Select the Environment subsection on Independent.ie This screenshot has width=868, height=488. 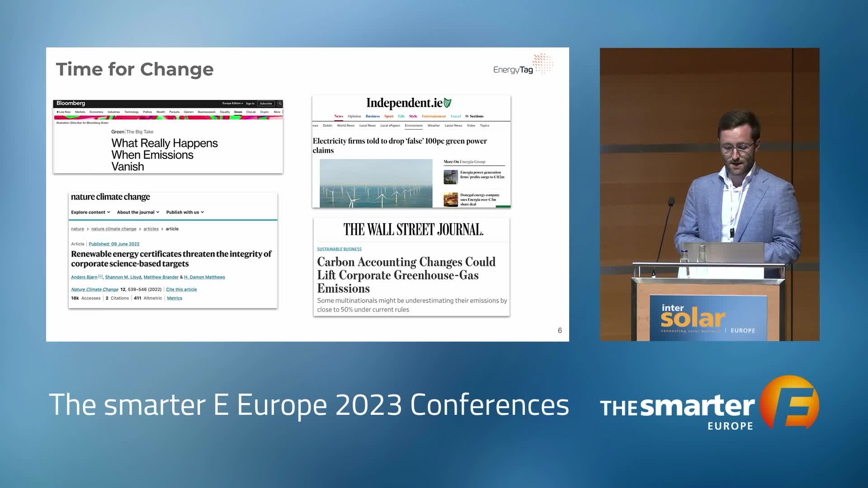coord(414,126)
